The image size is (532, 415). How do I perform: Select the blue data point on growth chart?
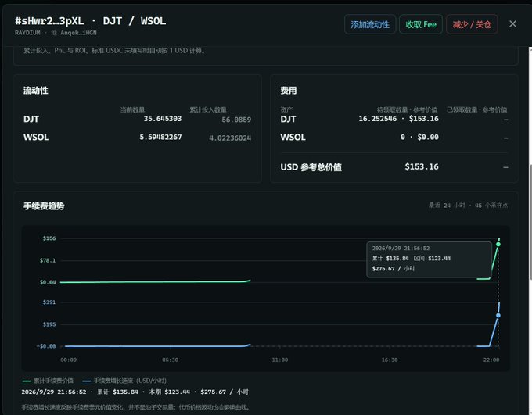(498, 315)
